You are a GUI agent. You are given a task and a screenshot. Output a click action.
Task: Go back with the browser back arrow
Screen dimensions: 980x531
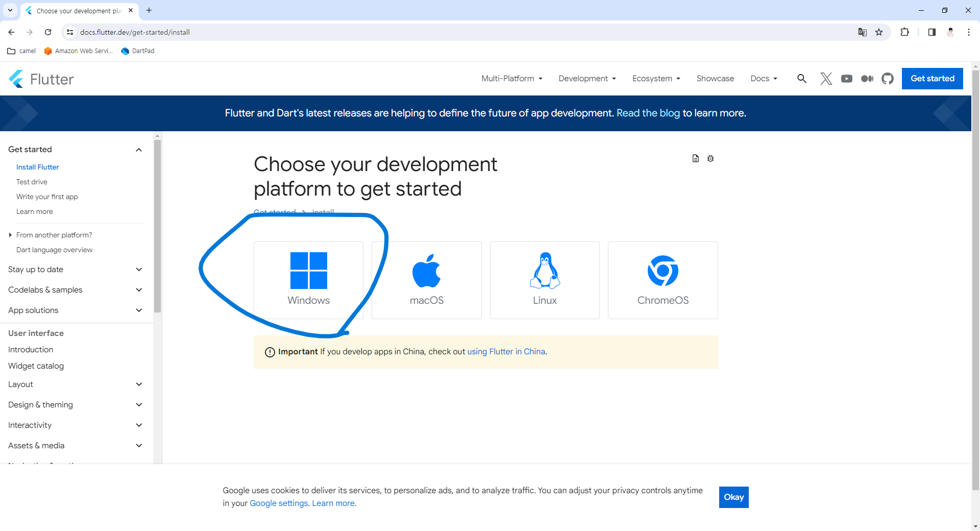click(11, 32)
